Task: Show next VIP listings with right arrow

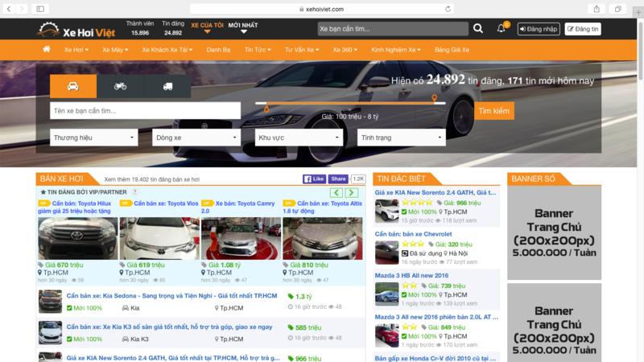Action: [x=351, y=192]
